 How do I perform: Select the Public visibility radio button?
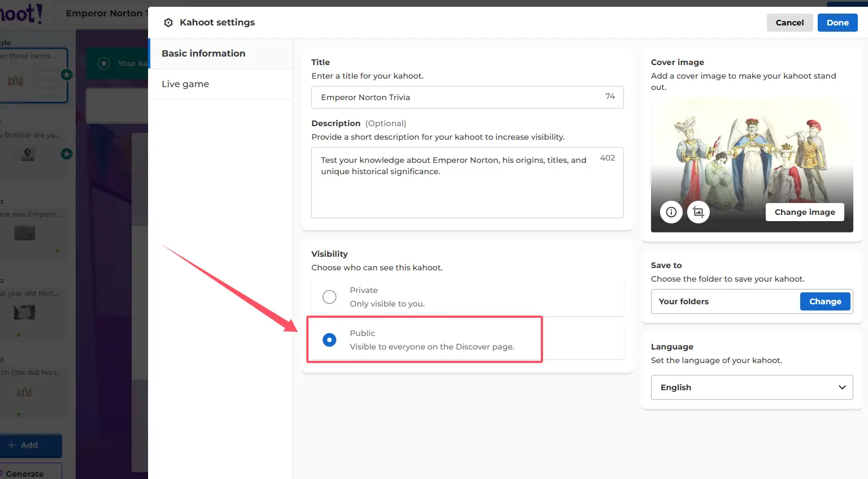click(x=329, y=340)
